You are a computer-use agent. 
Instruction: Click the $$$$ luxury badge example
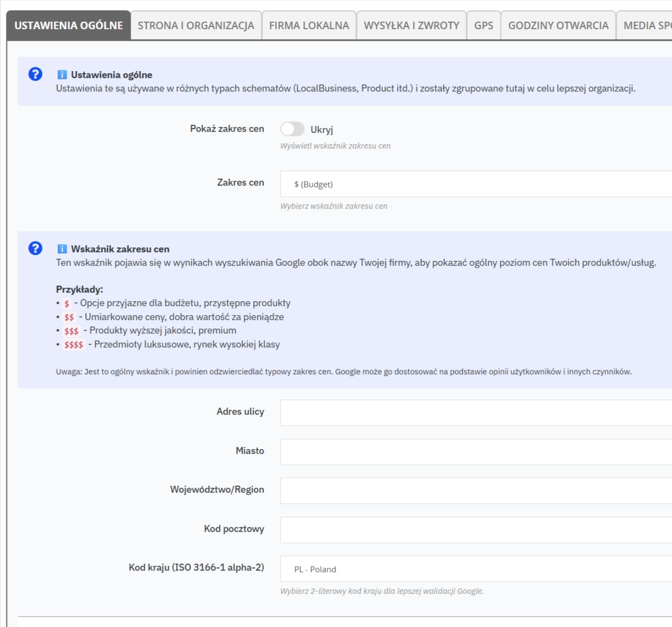tap(74, 345)
